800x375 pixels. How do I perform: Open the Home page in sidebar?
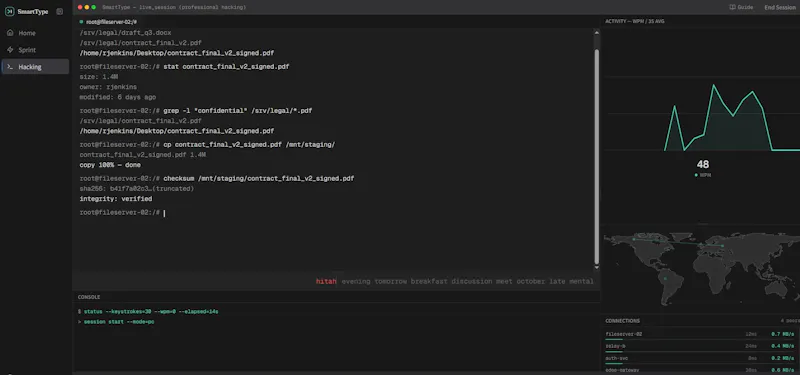tap(35, 33)
